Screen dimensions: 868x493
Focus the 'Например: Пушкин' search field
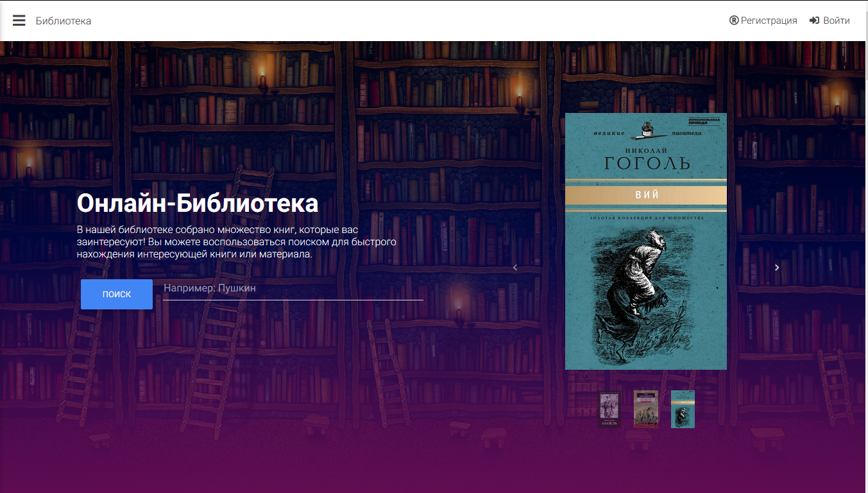[293, 288]
